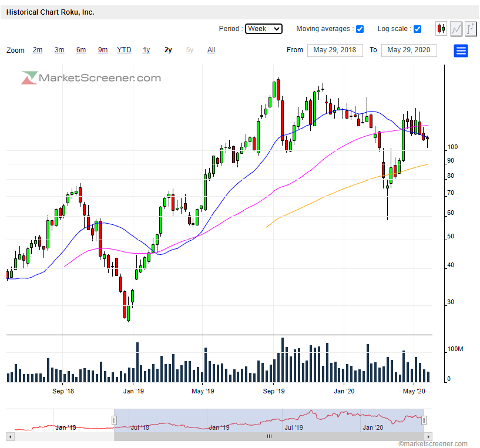Switch to the line chart type icon
Viewport: 480px width, 448px height.
tap(456, 29)
